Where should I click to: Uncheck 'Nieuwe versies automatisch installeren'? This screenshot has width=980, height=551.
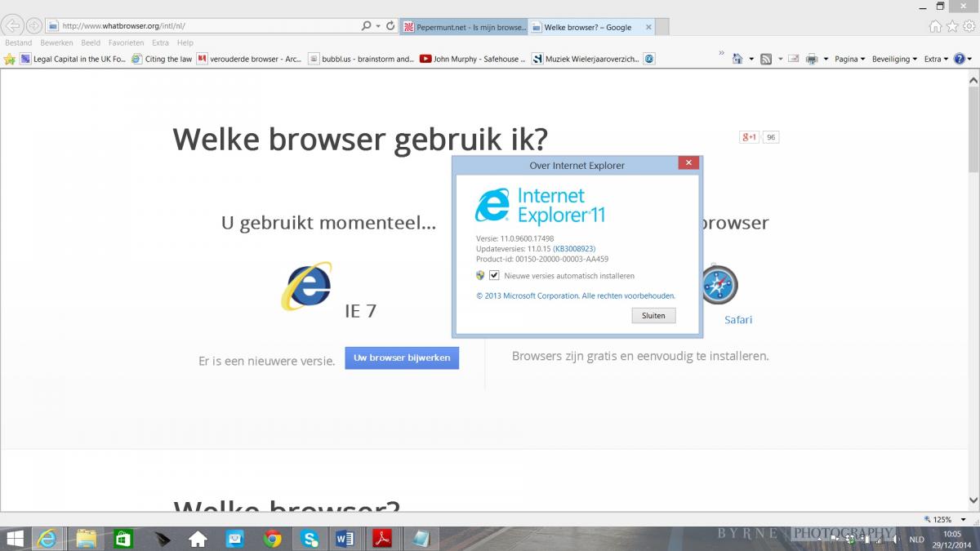pos(494,276)
